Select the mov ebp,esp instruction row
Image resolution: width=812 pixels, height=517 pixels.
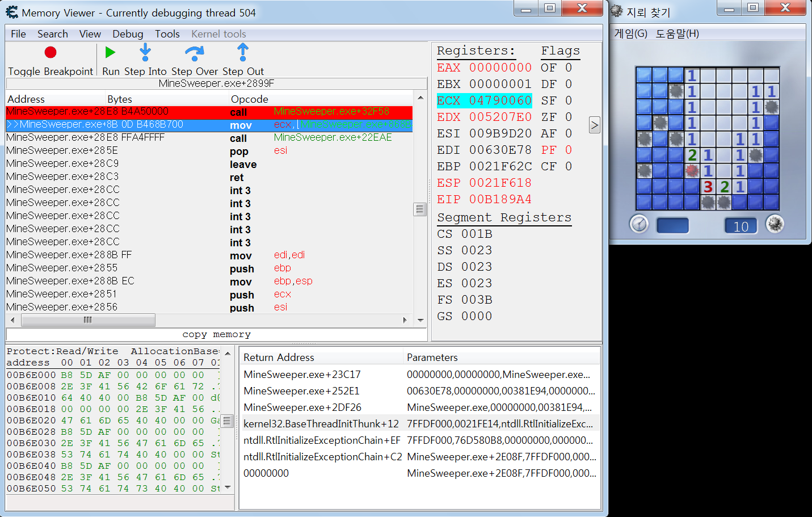[x=209, y=281]
